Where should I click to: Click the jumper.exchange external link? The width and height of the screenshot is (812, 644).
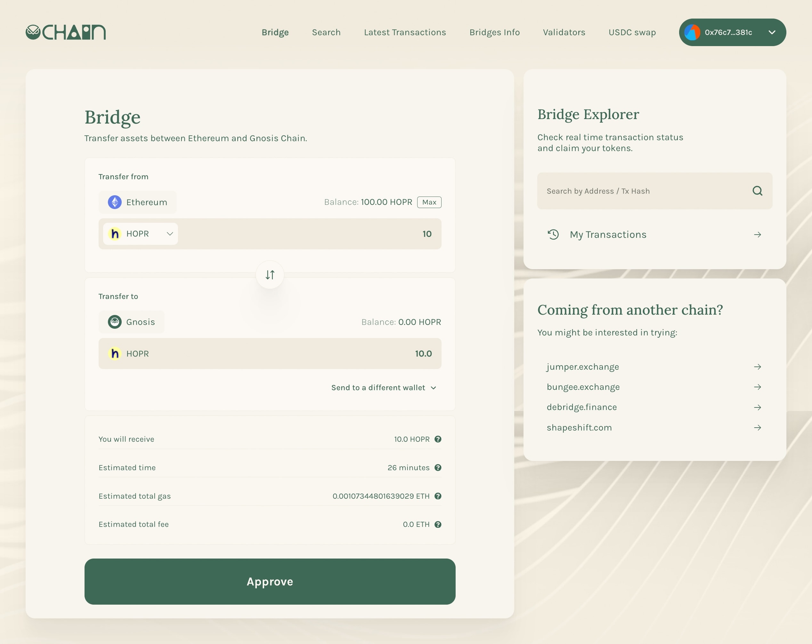(x=655, y=366)
